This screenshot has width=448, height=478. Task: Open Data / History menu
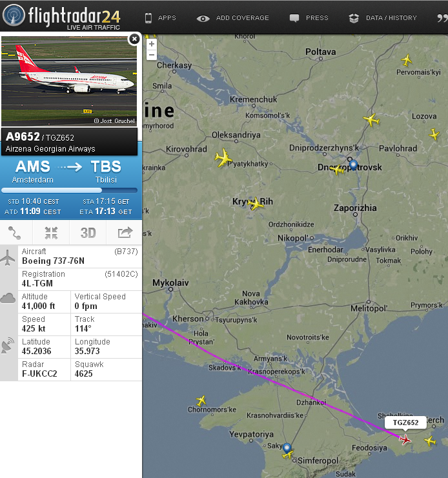tap(382, 18)
